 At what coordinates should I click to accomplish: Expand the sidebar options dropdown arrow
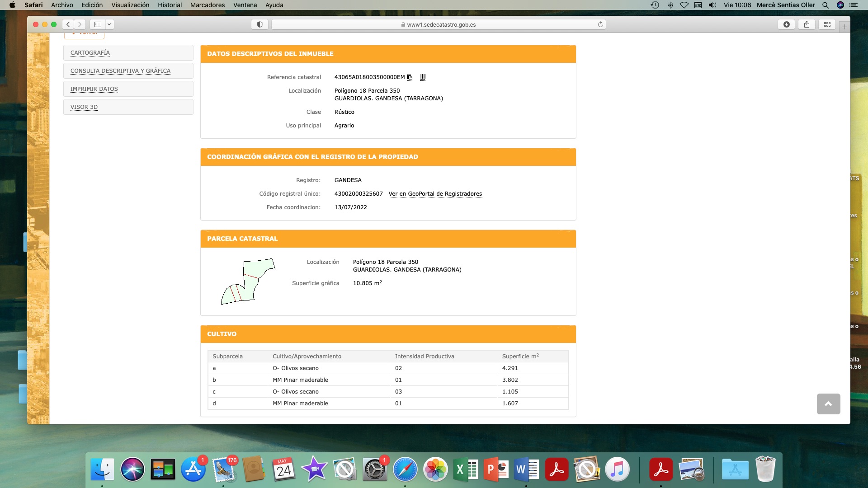point(109,24)
